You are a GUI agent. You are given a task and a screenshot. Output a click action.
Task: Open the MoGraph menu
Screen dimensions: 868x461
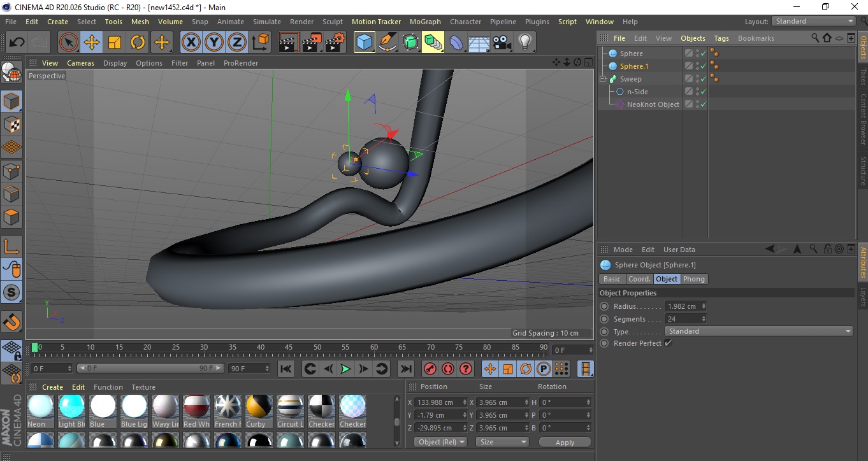click(x=425, y=22)
